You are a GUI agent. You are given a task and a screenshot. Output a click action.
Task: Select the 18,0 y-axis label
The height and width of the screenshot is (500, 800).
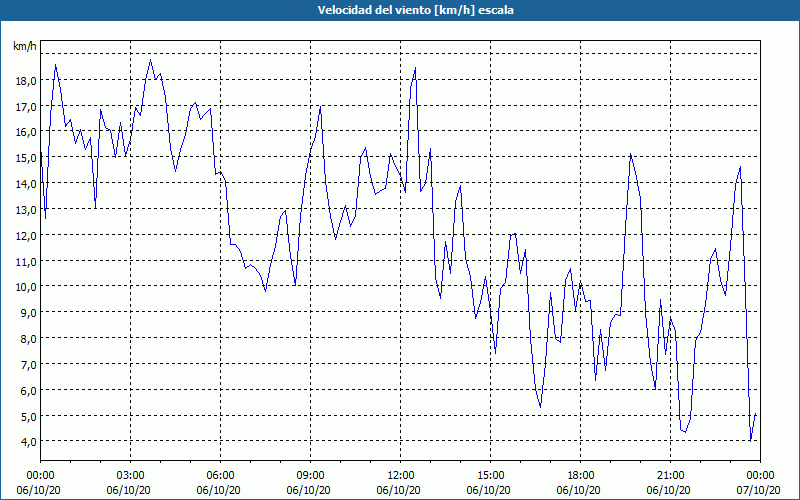[28, 81]
